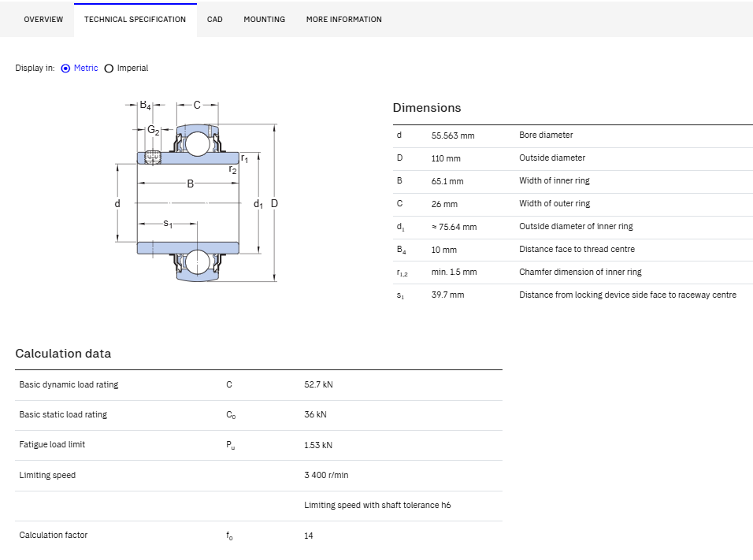Click the outer ring width 26 mm
753x560 pixels.
click(x=444, y=204)
